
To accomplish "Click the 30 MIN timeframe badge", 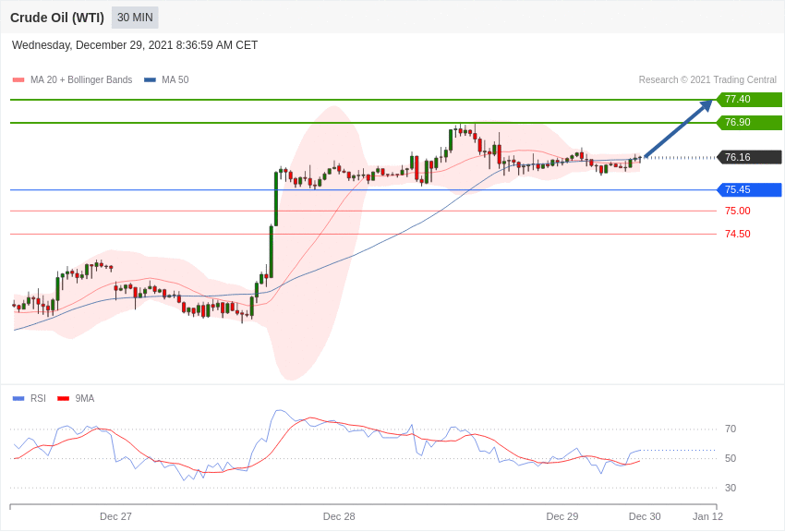I will pyautogui.click(x=135, y=18).
